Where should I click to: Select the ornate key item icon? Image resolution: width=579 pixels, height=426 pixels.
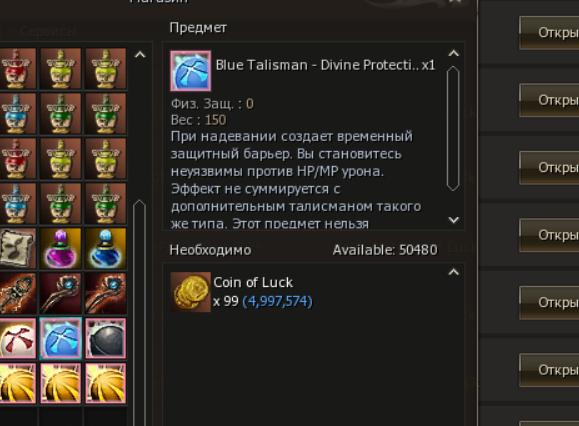18,293
